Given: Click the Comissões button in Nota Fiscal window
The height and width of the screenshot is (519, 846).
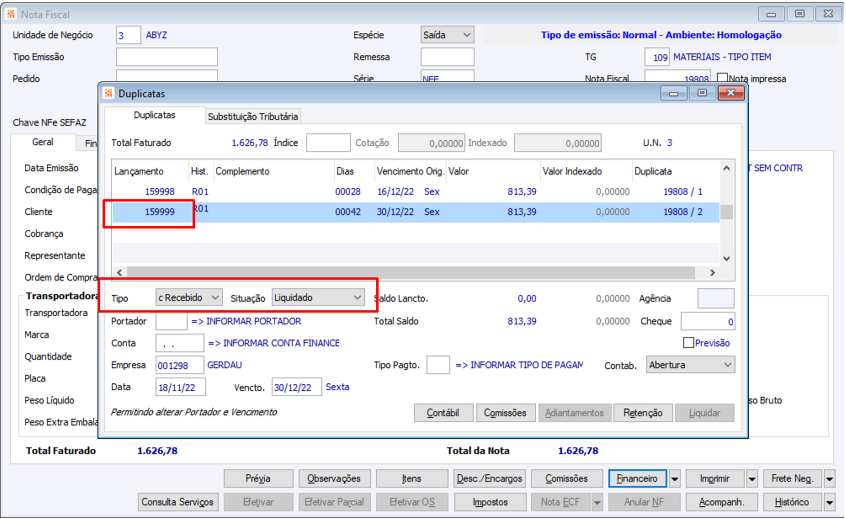Looking at the screenshot, I should pyautogui.click(x=567, y=479).
